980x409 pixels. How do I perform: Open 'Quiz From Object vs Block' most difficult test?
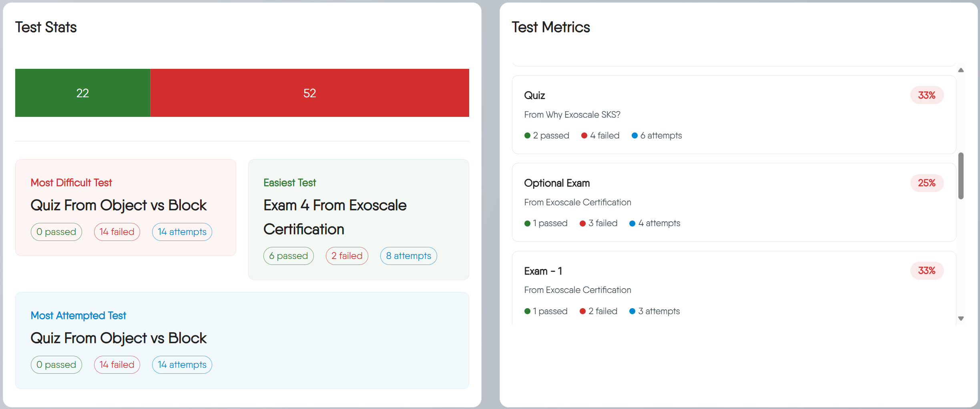[118, 205]
